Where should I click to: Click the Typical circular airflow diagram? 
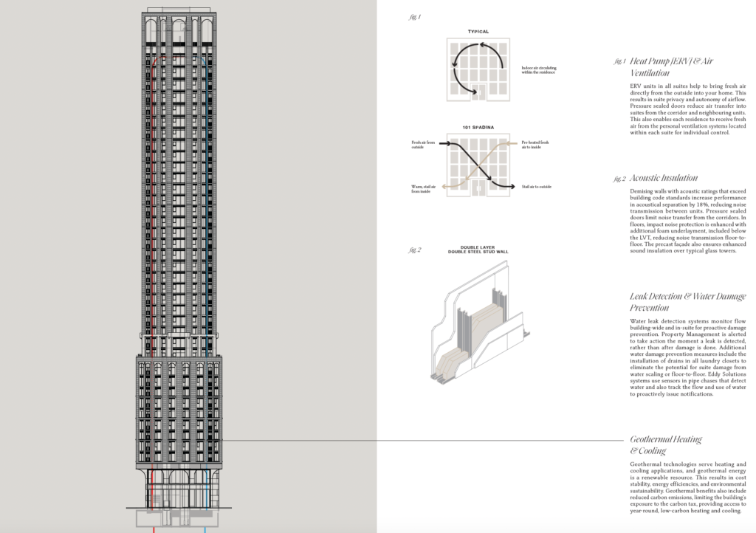pos(478,70)
